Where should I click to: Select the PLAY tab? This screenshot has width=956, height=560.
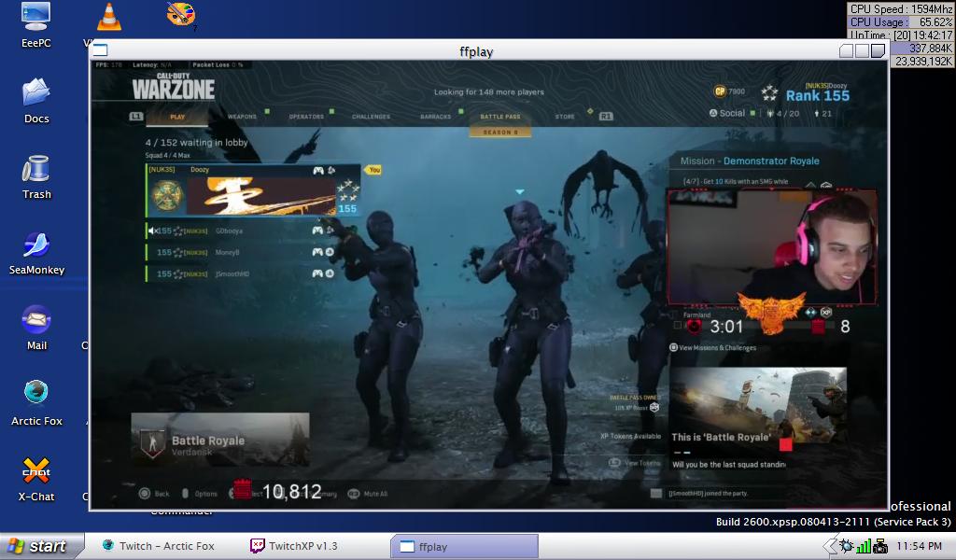click(177, 117)
